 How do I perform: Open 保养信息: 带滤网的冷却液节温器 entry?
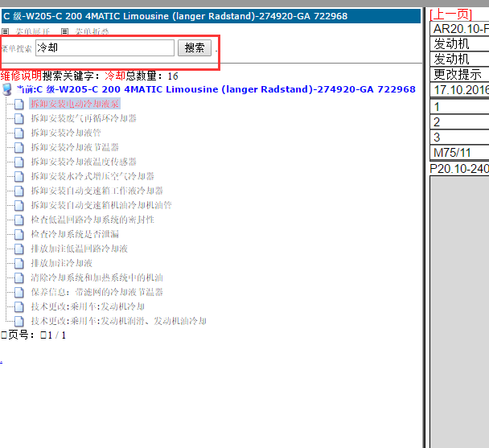click(x=97, y=292)
